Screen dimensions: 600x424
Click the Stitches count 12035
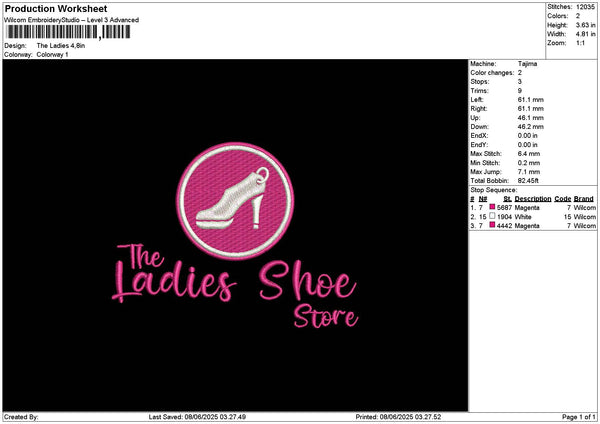click(x=585, y=7)
